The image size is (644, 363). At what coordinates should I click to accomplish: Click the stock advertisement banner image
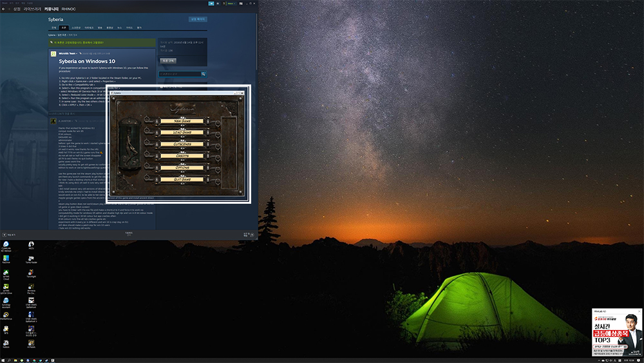[616, 335]
